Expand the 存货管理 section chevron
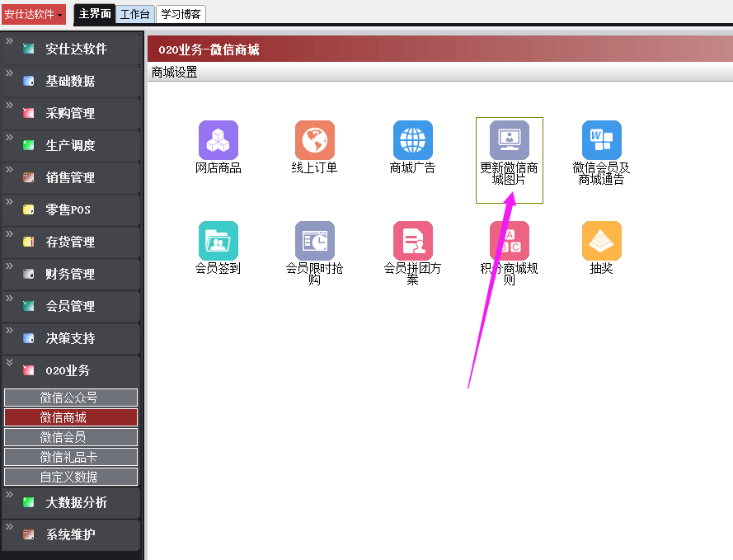The image size is (733, 560). tap(9, 234)
